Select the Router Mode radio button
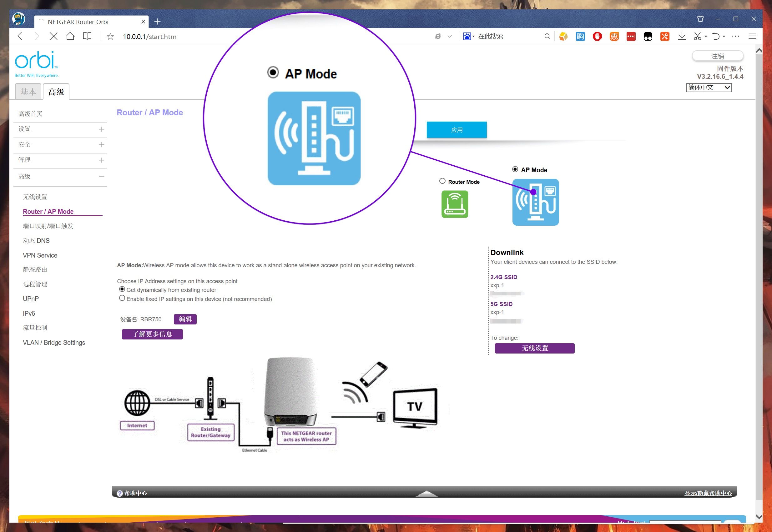The width and height of the screenshot is (772, 532). click(x=442, y=181)
